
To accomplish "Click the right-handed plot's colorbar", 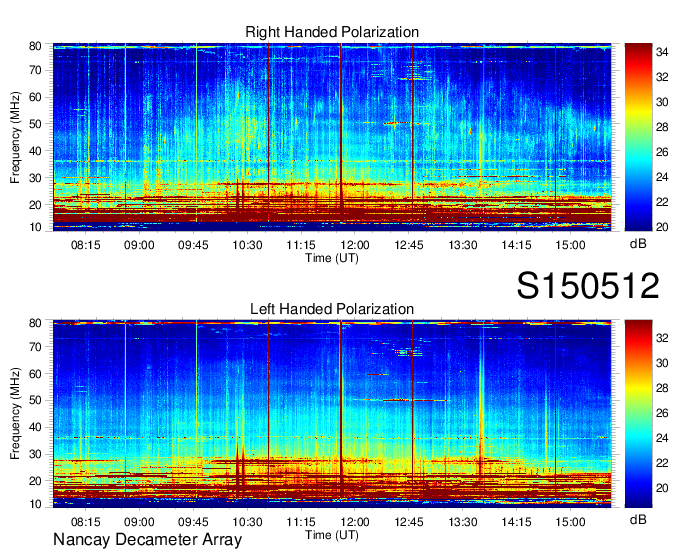I will 638,137.
